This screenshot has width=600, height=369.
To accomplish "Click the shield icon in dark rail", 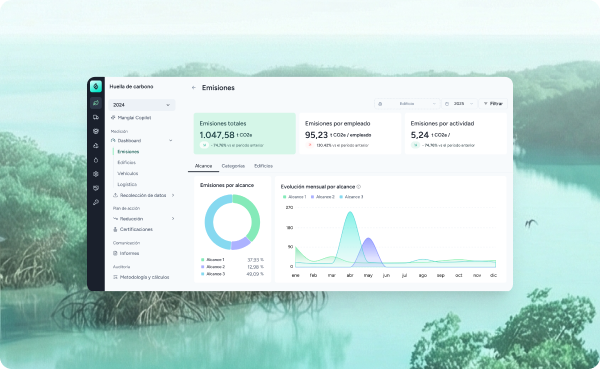I will [96, 188].
